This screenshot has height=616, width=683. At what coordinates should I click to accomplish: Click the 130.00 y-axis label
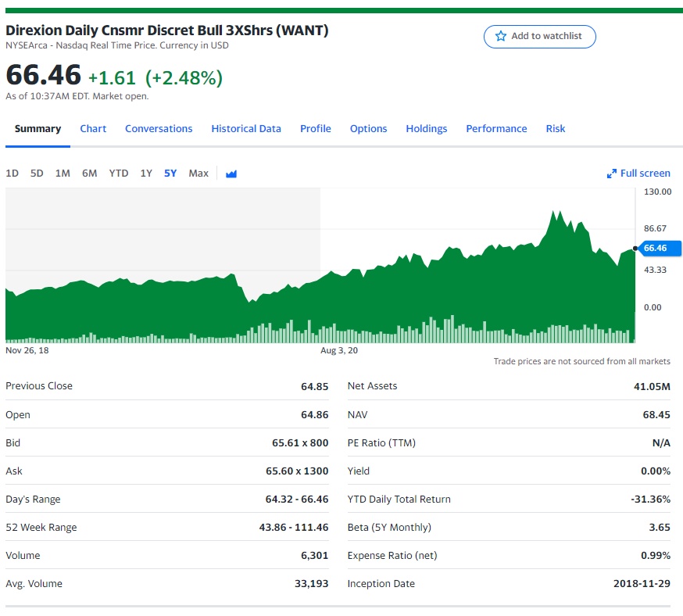(x=657, y=192)
